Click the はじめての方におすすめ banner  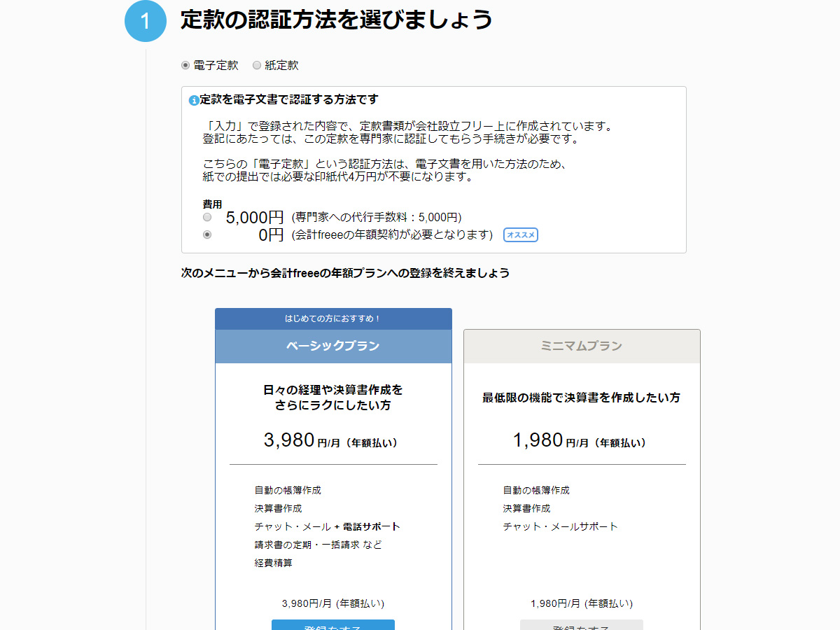(333, 318)
